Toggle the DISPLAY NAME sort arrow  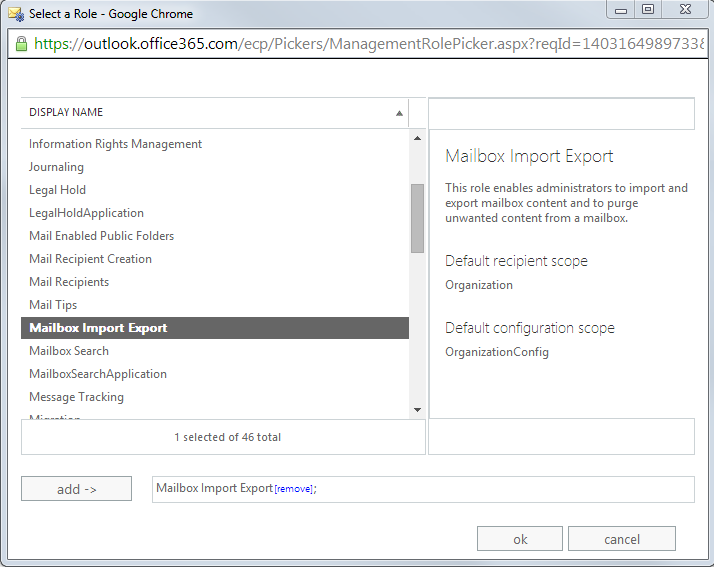click(x=399, y=113)
